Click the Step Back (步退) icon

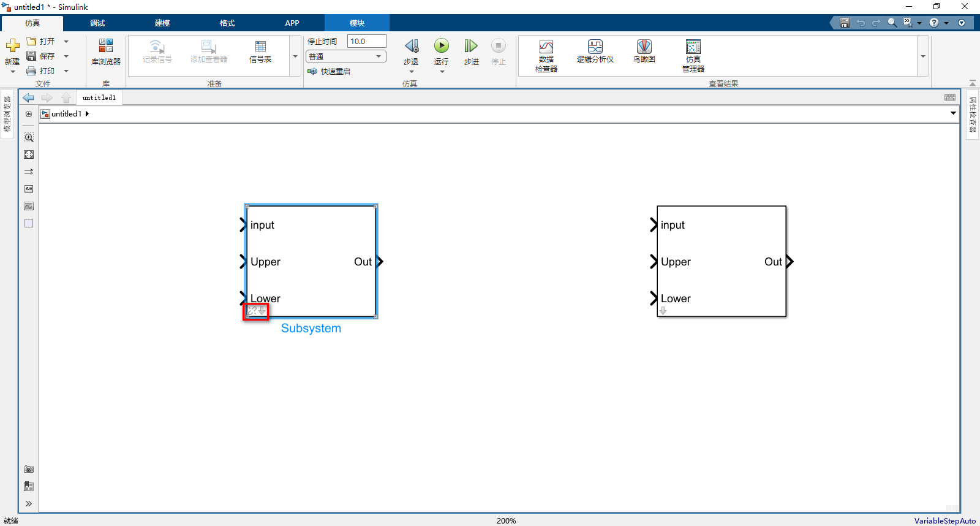pos(411,46)
